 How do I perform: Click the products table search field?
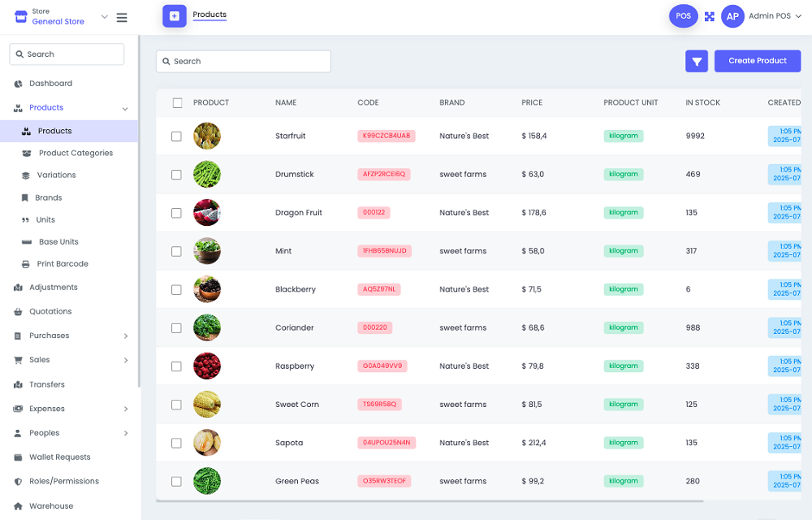pyautogui.click(x=244, y=62)
